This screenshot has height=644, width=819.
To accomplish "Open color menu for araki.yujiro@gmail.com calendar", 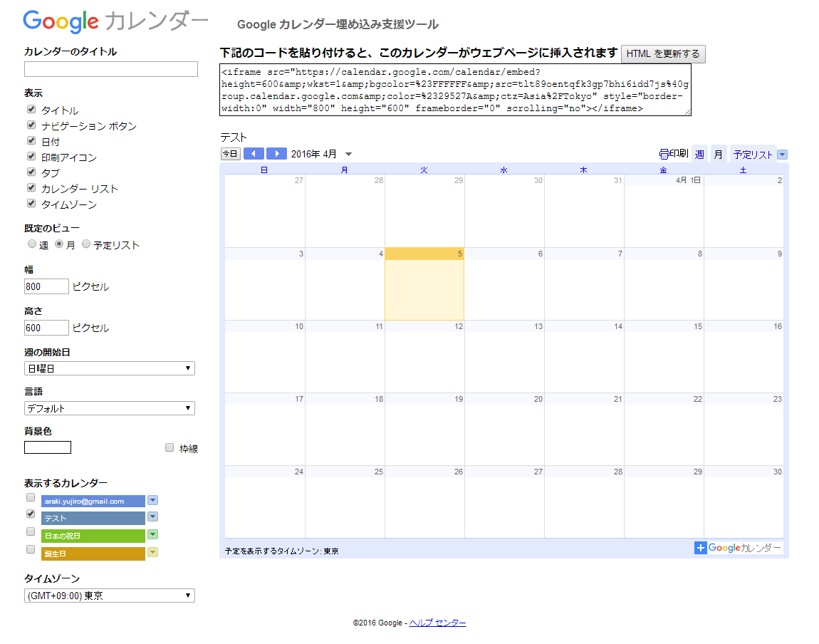I will pyautogui.click(x=152, y=500).
